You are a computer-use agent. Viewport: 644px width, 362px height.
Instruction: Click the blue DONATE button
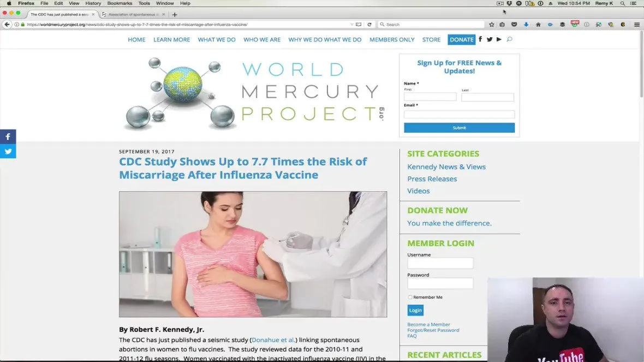[x=461, y=40]
